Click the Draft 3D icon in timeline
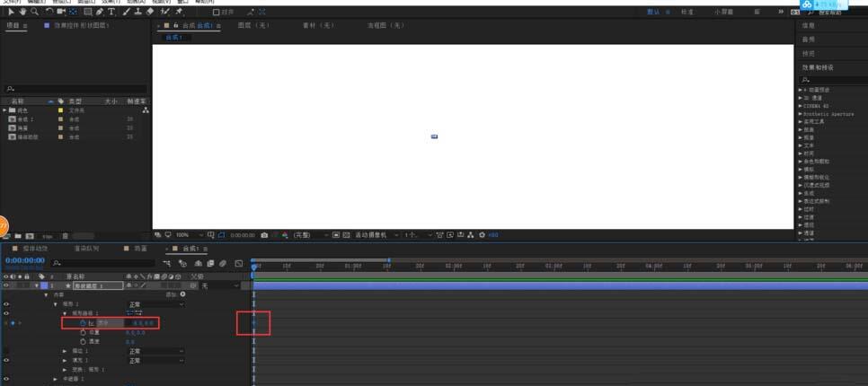This screenshot has height=386, width=868. [x=182, y=264]
